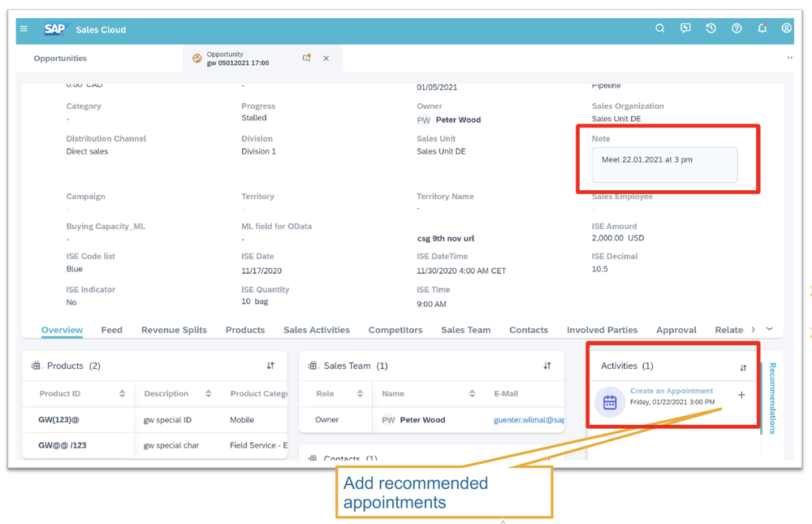
Task: Click the PW avatar in Sales Team row
Action: [388, 420]
